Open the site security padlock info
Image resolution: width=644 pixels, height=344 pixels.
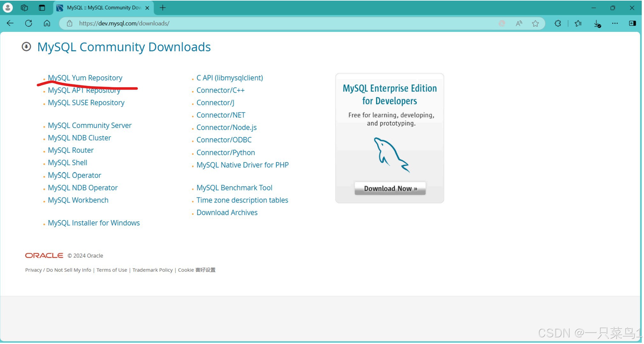tap(69, 23)
